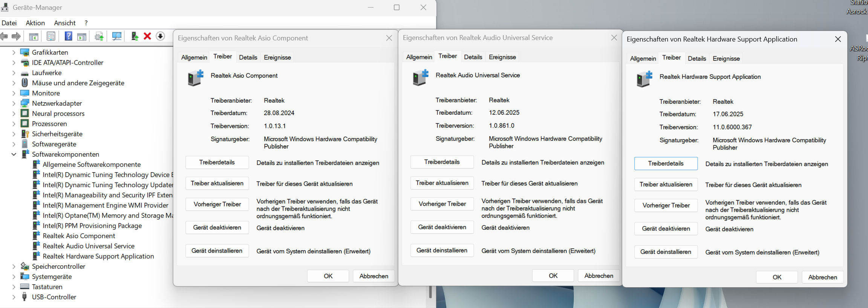
Task: Click the Monitore display icon
Action: (x=24, y=93)
